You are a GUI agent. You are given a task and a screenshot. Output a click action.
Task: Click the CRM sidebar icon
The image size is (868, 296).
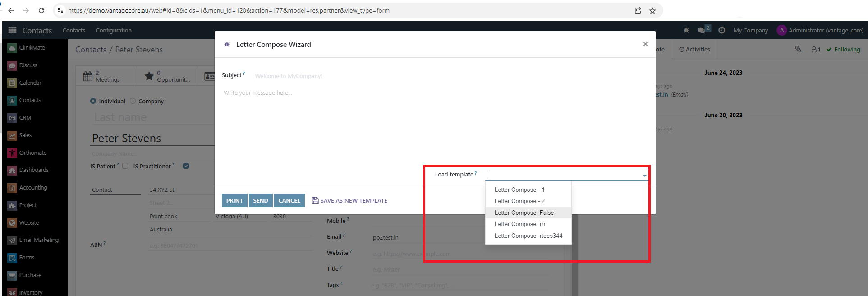[12, 118]
